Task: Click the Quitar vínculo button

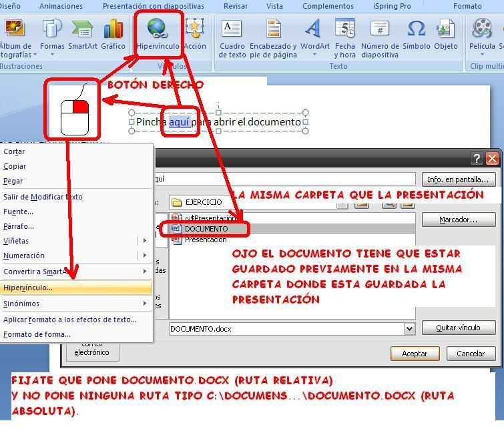Action: coord(459,328)
